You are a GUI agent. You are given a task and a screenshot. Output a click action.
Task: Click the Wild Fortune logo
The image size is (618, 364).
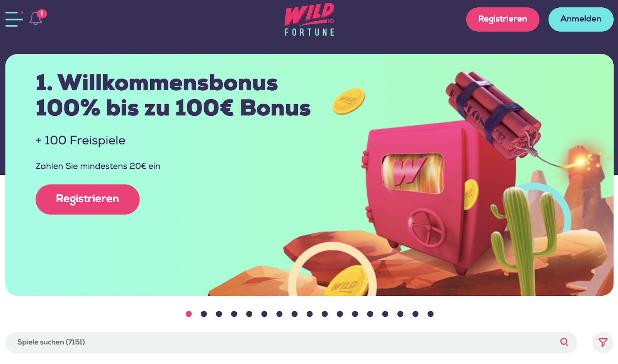point(309,20)
